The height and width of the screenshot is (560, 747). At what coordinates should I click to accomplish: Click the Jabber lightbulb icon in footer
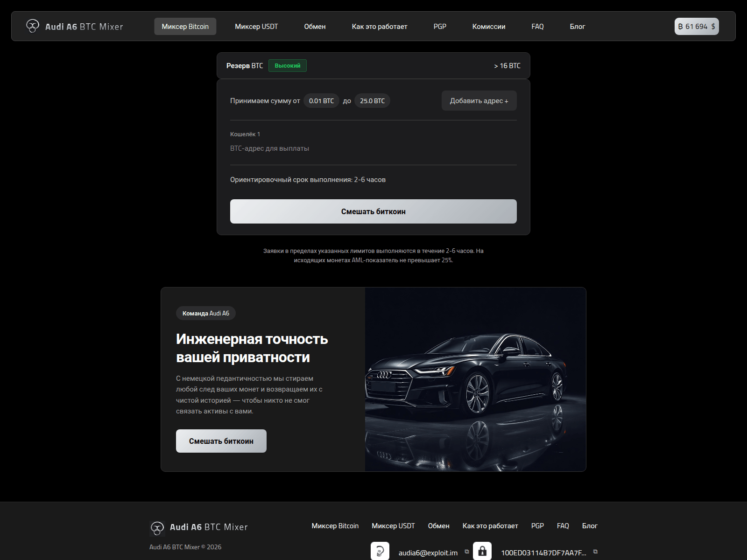[x=380, y=551]
